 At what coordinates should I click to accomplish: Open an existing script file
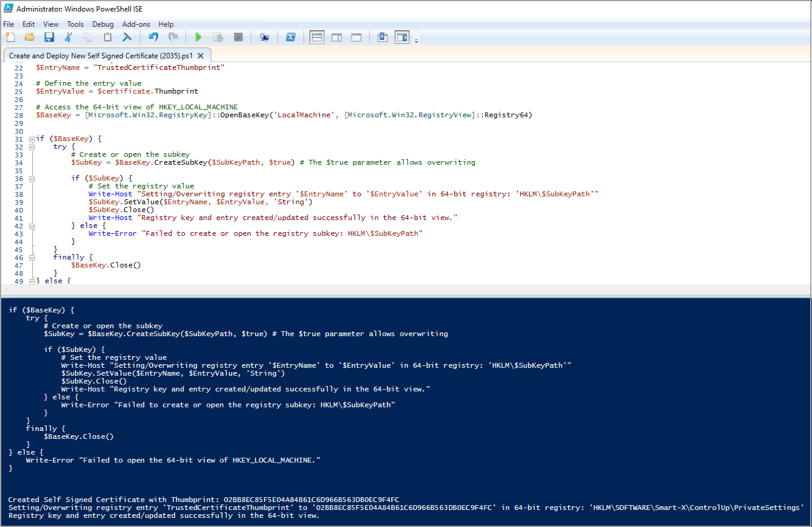pos(29,37)
